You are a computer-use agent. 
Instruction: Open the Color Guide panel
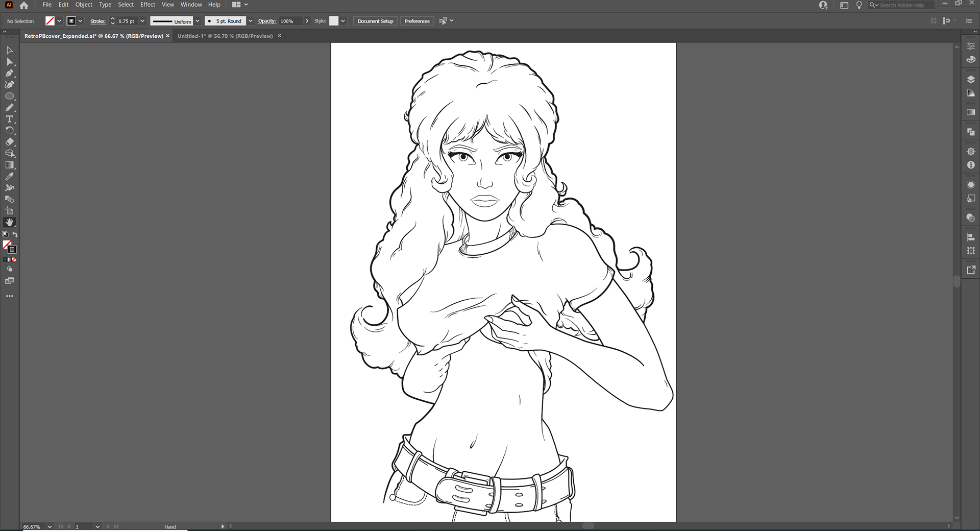971,93
